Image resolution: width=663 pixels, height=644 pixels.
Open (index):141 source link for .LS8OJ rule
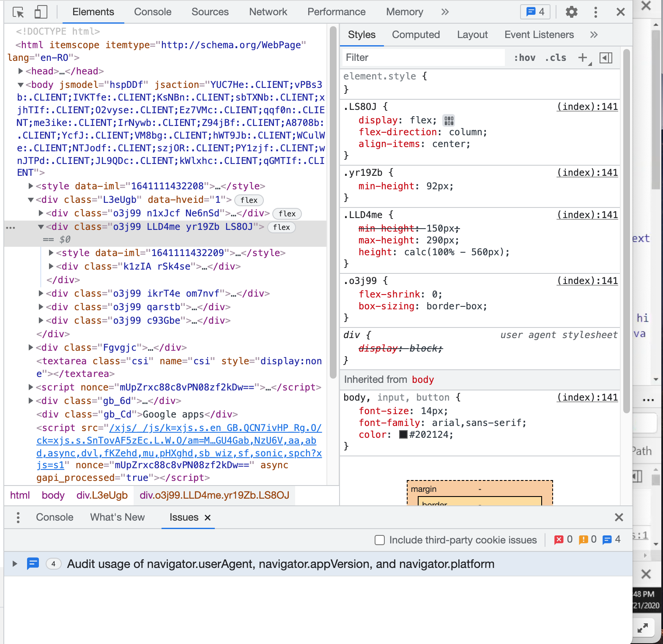pyautogui.click(x=587, y=106)
